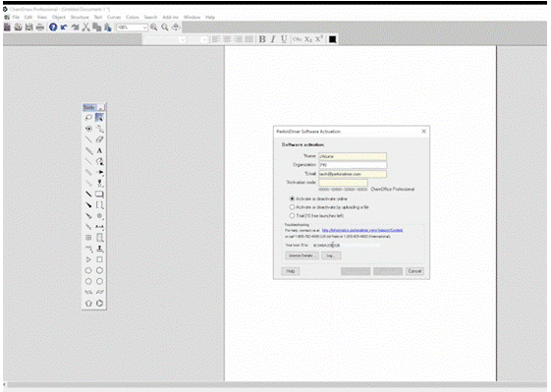Open the File menu
Screen dimensions: 551x392
tap(16, 17)
